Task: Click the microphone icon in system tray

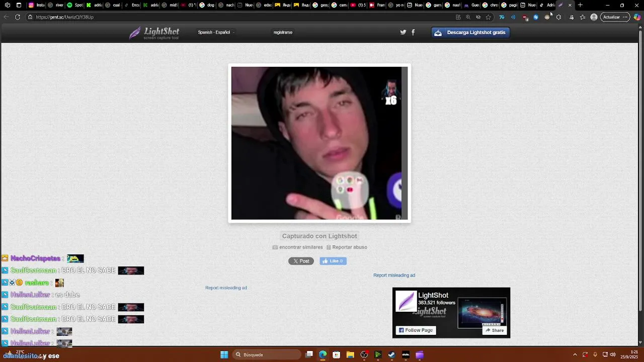Action: pyautogui.click(x=595, y=354)
